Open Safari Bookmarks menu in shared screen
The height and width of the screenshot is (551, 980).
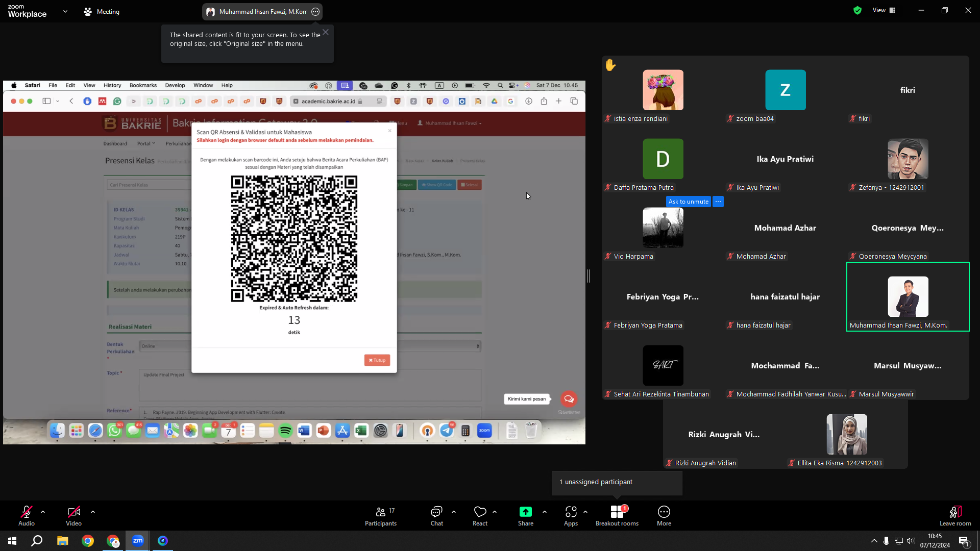[143, 85]
